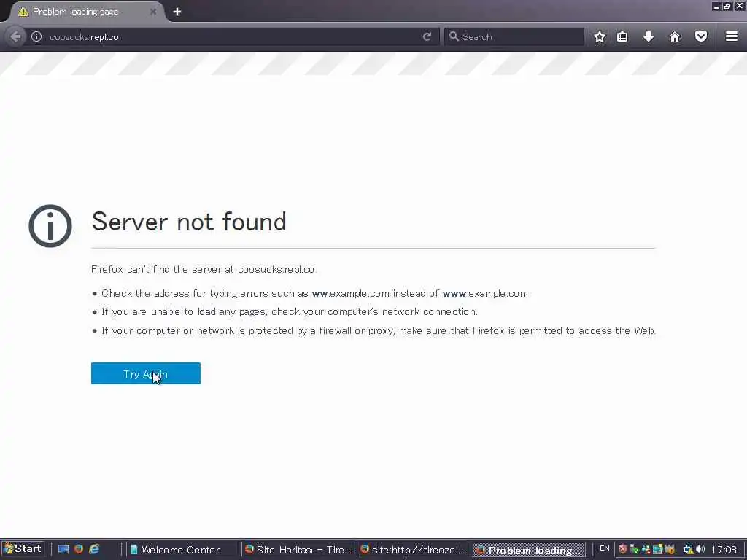Click the line about computer's network connection
Screen dimensions: 747x560
(289, 311)
